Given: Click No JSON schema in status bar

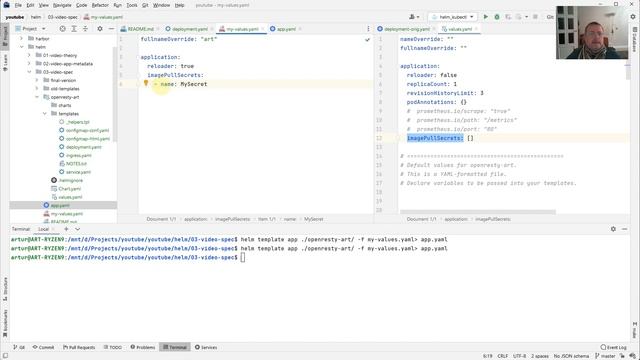Looking at the screenshot, I should click(571, 356).
